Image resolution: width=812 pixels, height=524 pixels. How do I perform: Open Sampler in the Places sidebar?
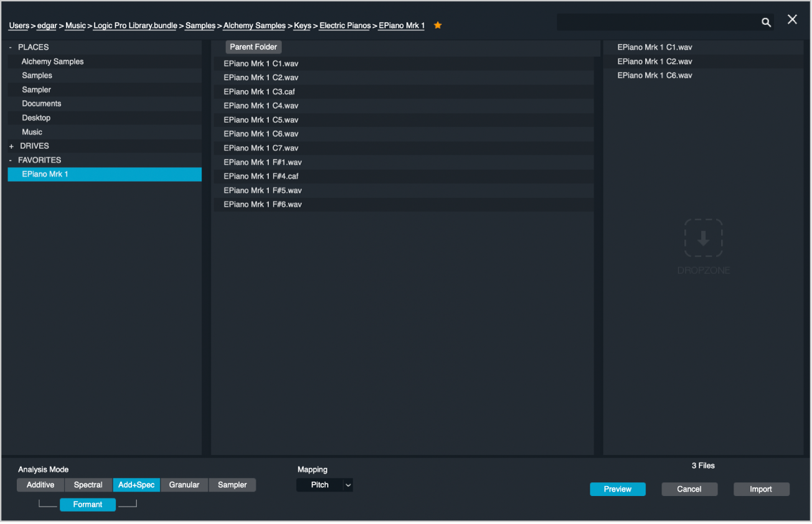tap(105, 90)
